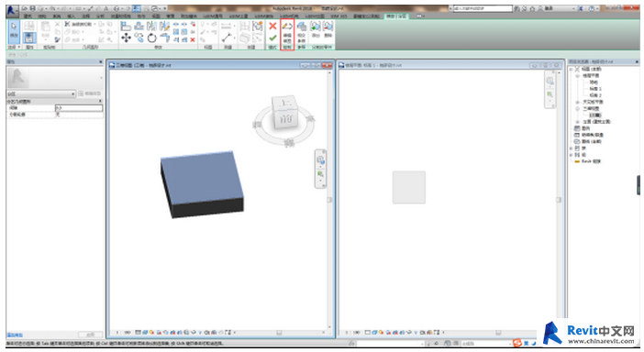
Task: Select the Modify arrow tool
Action: click(14, 31)
